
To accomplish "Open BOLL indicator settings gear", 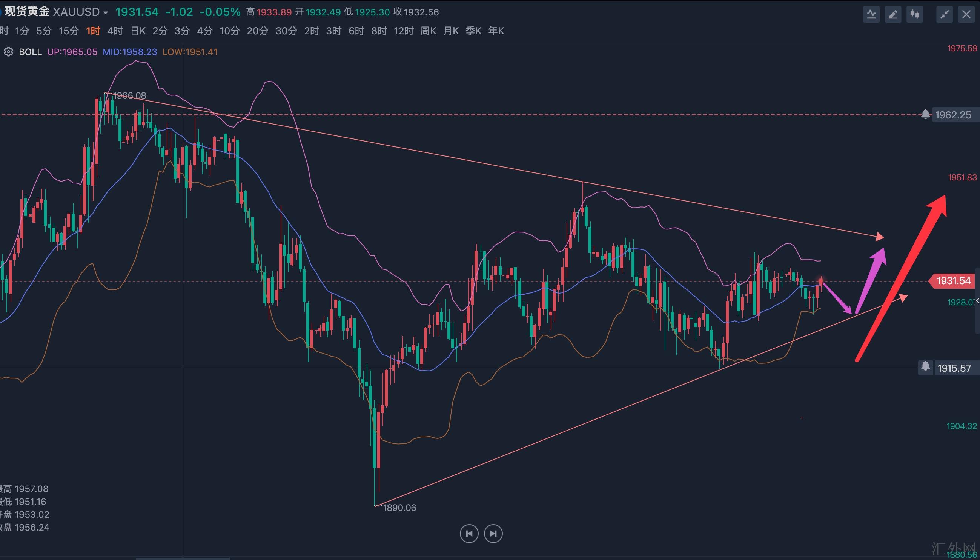I will pyautogui.click(x=8, y=52).
